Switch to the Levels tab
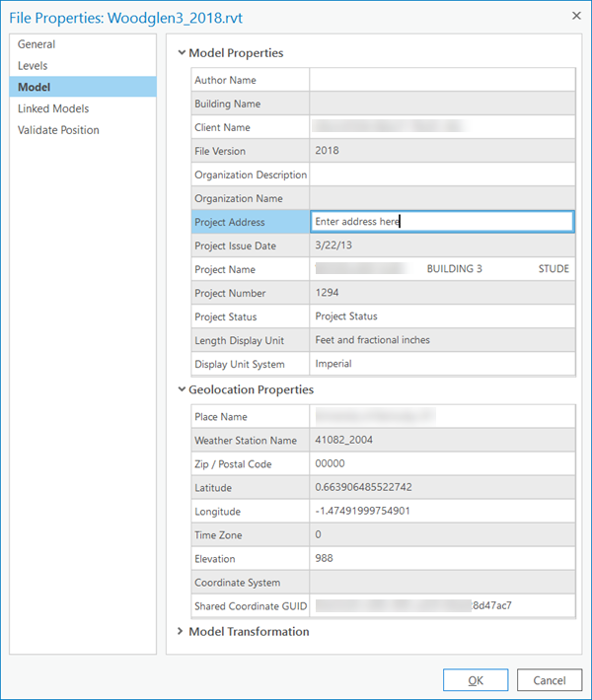Viewport: 592px width, 700px height. pos(33,66)
